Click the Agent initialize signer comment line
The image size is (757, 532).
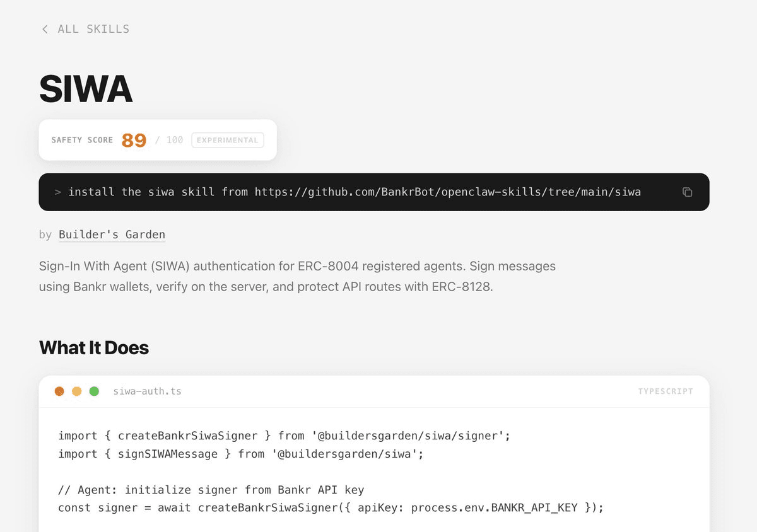click(x=211, y=490)
